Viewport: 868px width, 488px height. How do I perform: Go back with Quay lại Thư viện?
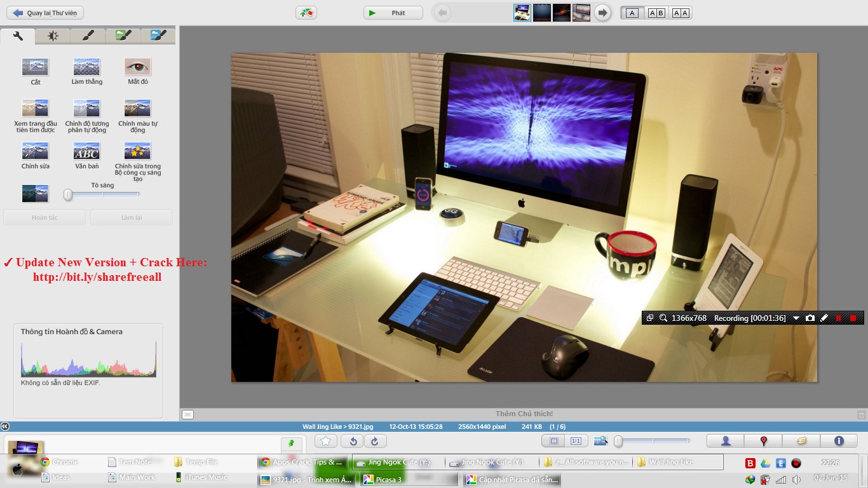44,13
